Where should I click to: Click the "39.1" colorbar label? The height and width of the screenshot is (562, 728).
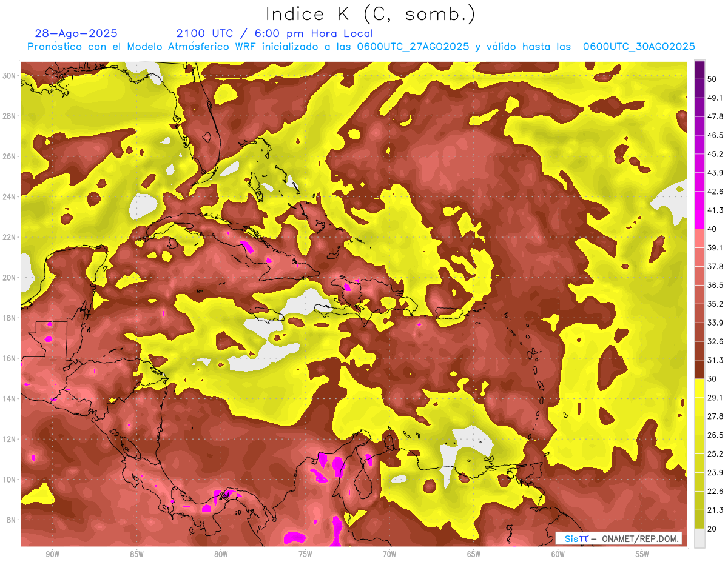pos(715,247)
